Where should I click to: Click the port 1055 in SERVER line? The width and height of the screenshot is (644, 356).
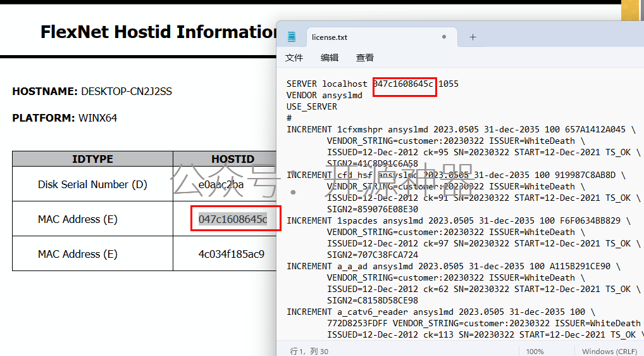[449, 84]
